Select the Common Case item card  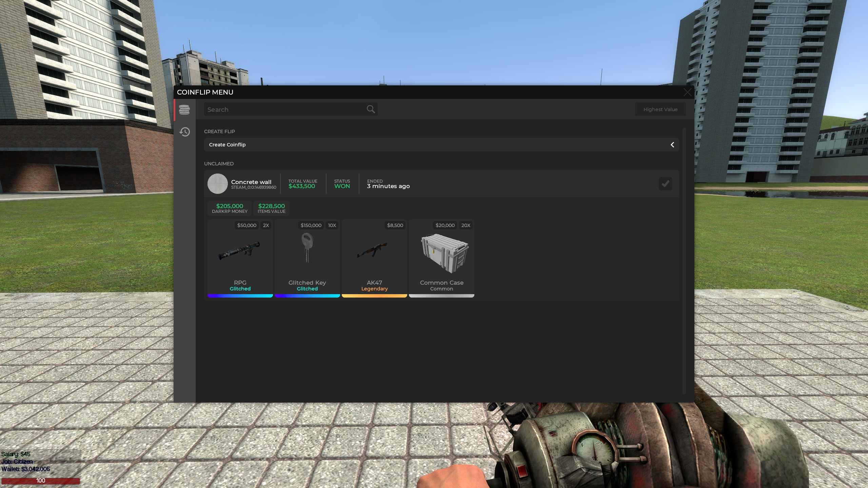click(441, 258)
